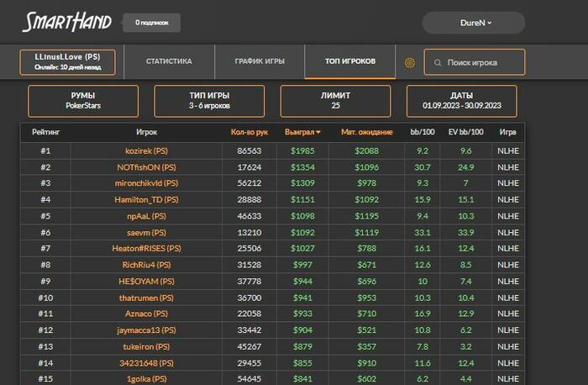Click the EV bb/100 column header
Viewport: 588px width, 385px height.
coord(465,132)
